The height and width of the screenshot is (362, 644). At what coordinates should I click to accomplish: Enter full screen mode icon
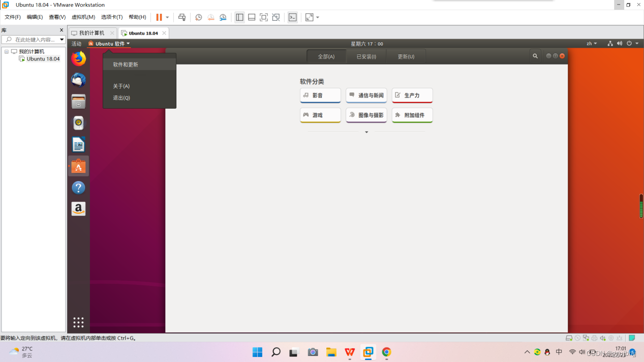click(264, 17)
